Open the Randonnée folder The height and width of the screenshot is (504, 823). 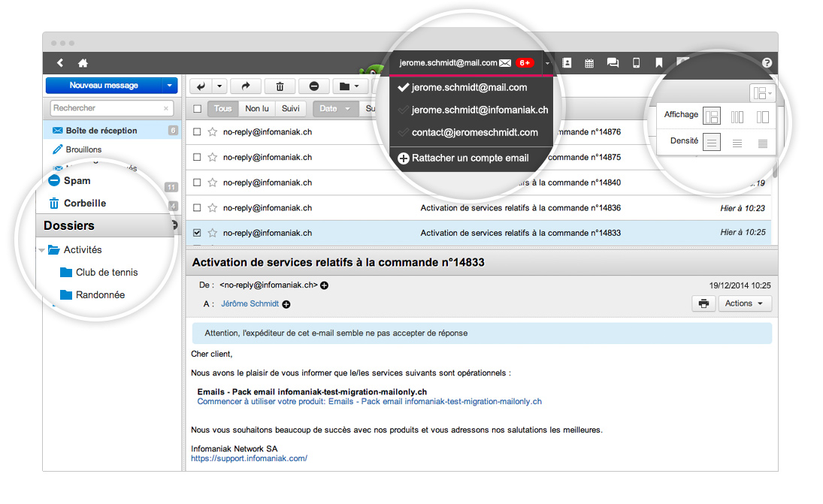coord(100,294)
